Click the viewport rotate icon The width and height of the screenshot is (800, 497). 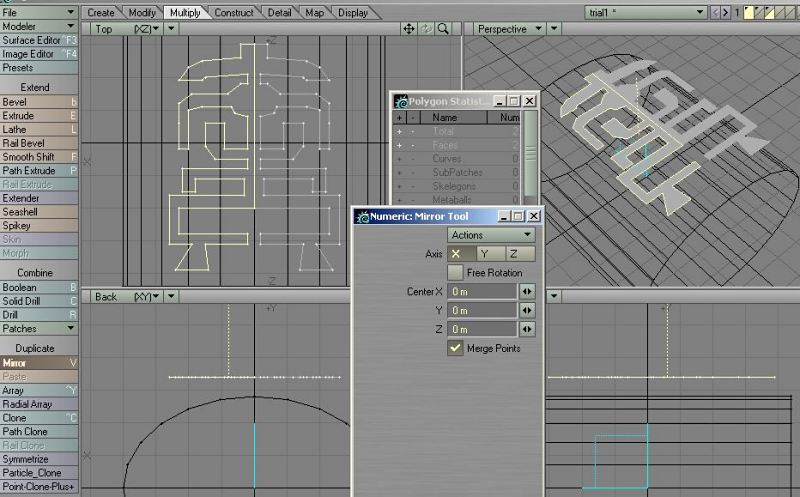[426, 29]
